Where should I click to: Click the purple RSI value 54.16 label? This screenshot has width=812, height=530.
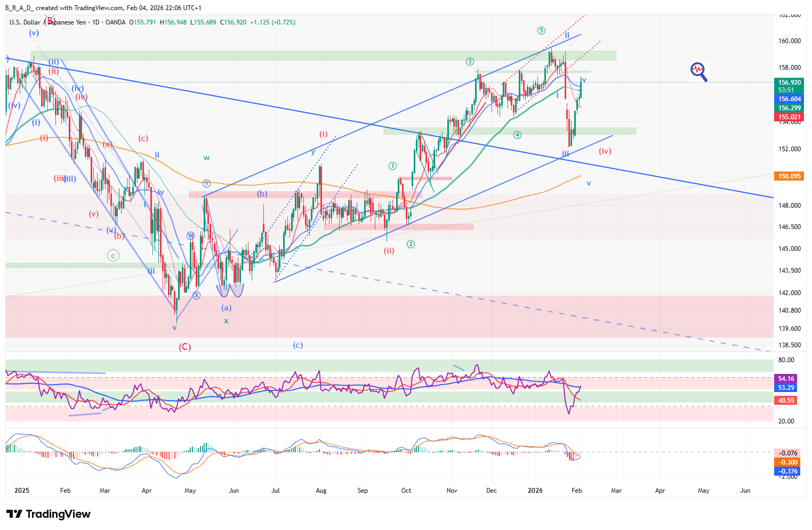786,379
